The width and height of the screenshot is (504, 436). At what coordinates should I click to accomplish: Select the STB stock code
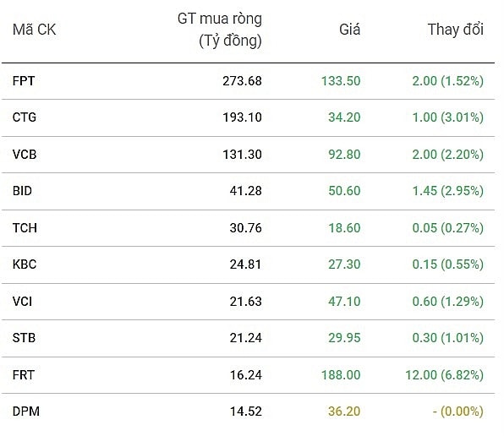pyautogui.click(x=24, y=338)
